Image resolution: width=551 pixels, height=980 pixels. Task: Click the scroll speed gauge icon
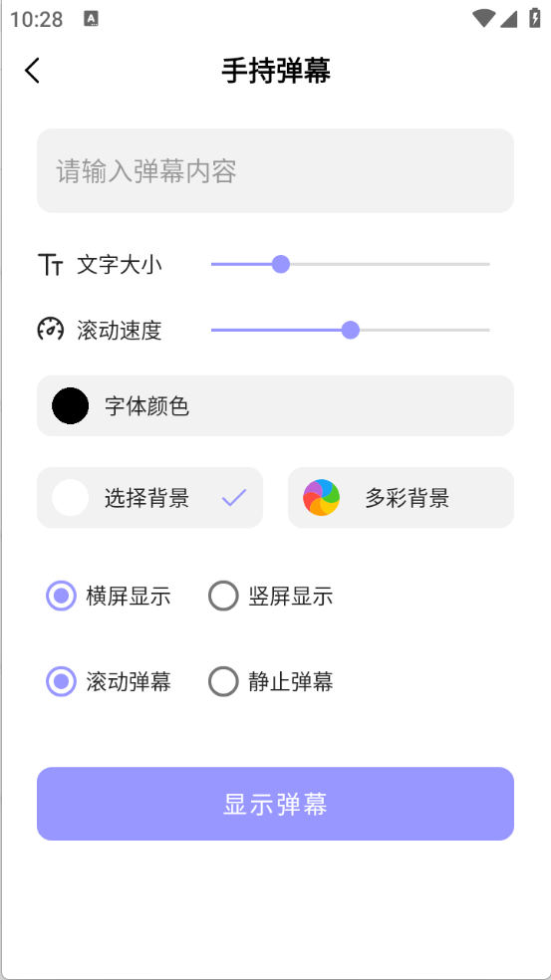pos(50,330)
